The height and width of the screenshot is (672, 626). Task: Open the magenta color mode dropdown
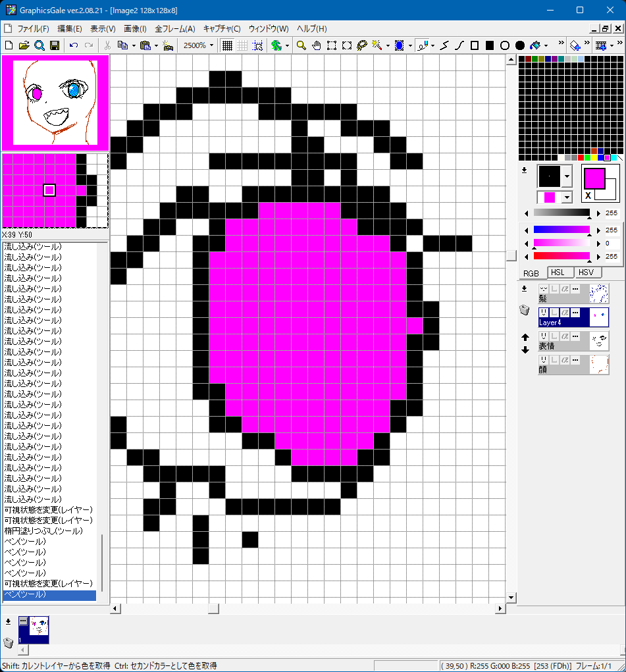[567, 197]
